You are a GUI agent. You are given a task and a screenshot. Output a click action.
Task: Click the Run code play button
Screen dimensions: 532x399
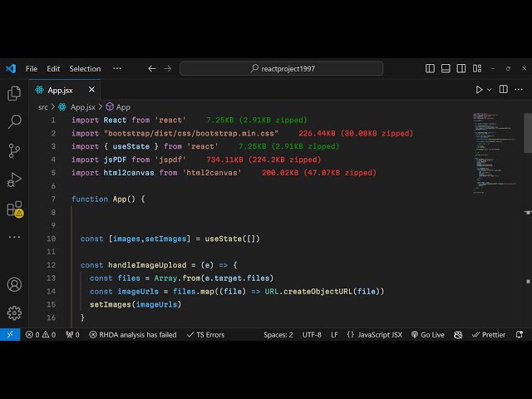(x=479, y=90)
